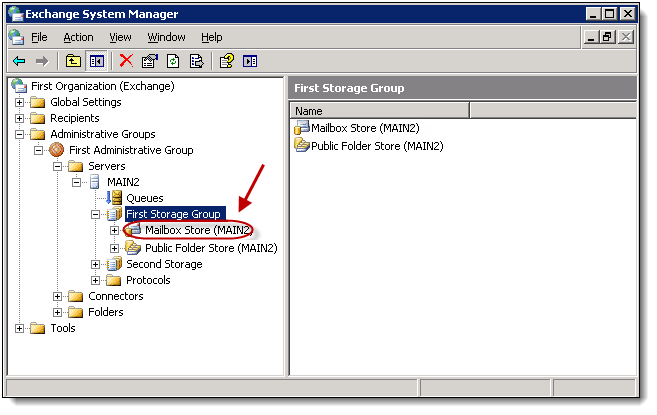657x415 pixels.
Task: Click the Second Storage group icon
Action: pos(114,264)
